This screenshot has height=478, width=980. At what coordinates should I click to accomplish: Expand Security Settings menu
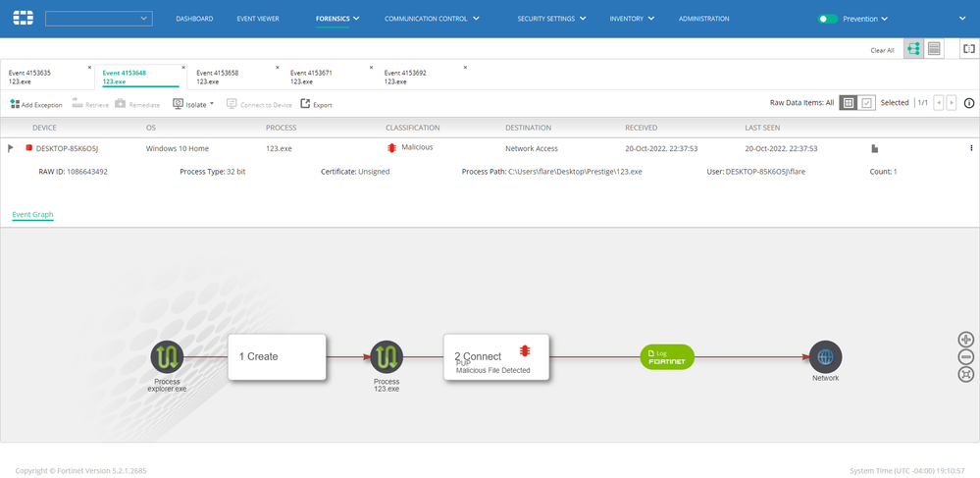pos(552,19)
